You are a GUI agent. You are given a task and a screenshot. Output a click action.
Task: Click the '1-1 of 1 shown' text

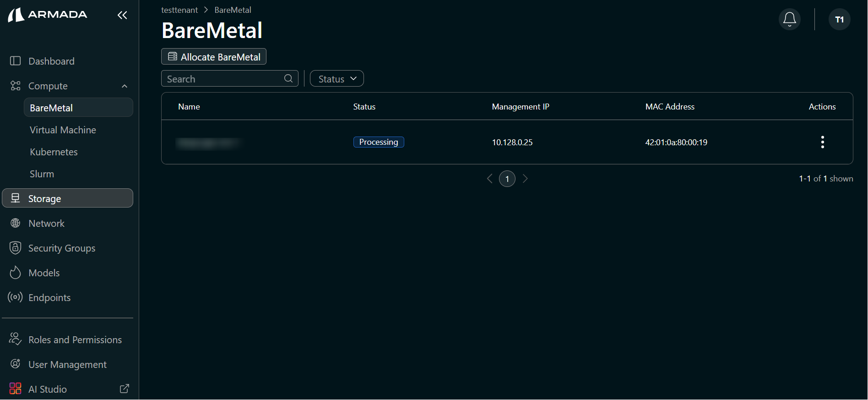pos(826,179)
